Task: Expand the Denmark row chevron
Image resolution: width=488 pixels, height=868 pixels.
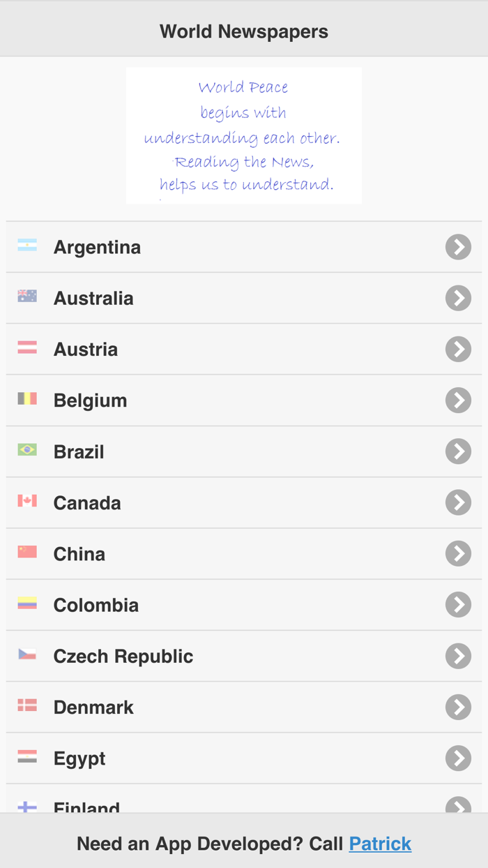Action: tap(458, 707)
